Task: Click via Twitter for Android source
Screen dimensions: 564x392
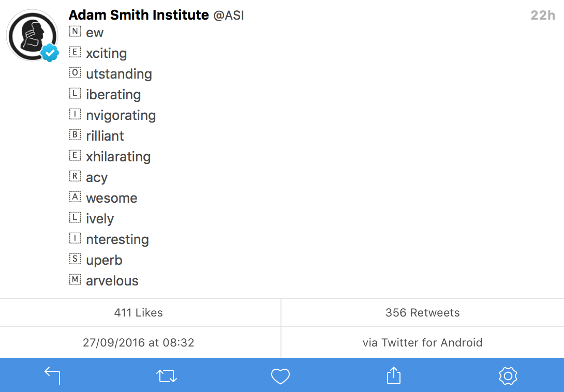Action: coord(422,342)
